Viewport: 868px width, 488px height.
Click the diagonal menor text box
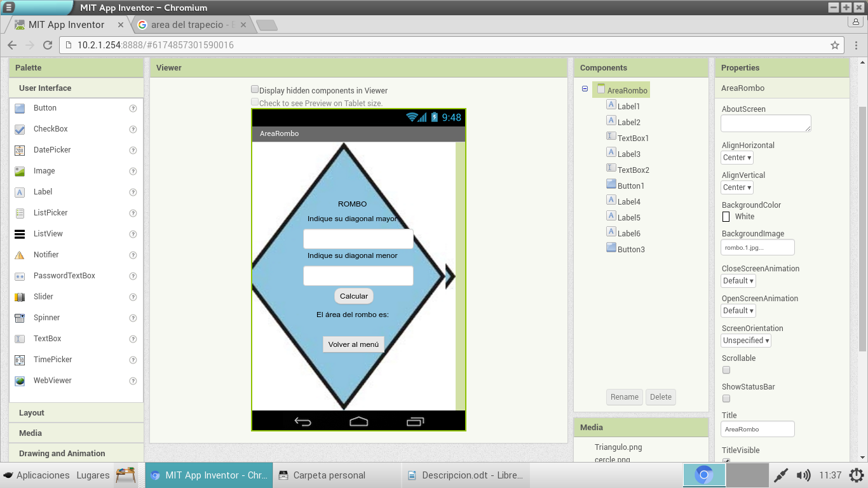click(x=358, y=276)
